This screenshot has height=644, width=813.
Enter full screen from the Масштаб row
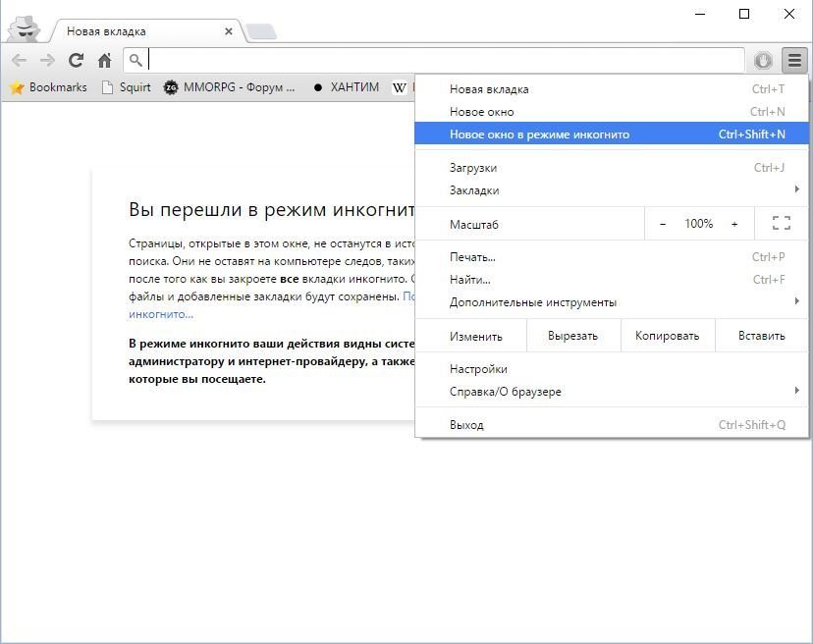point(780,224)
